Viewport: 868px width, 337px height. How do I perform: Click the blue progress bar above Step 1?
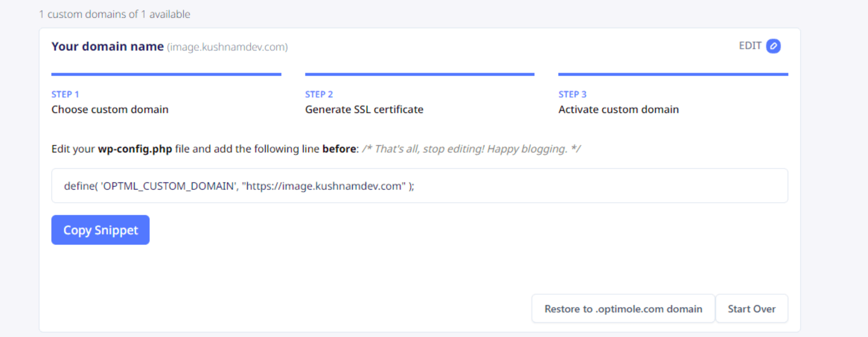(166, 74)
